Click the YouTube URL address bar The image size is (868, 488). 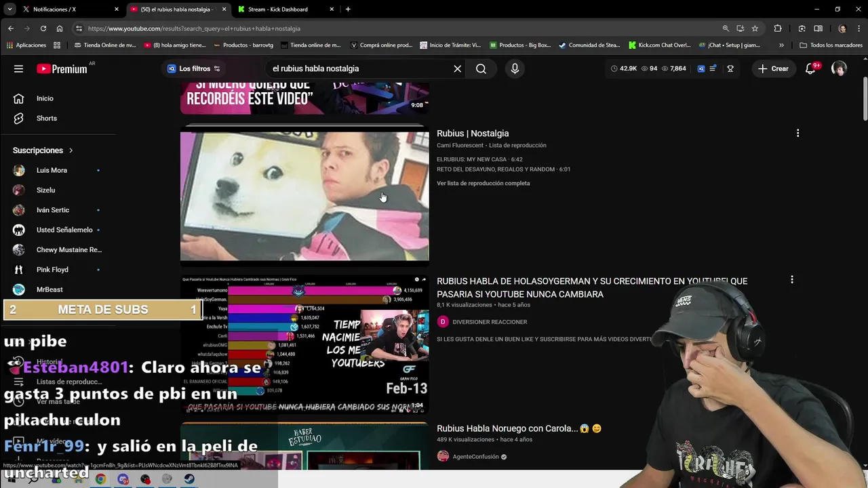point(400,28)
